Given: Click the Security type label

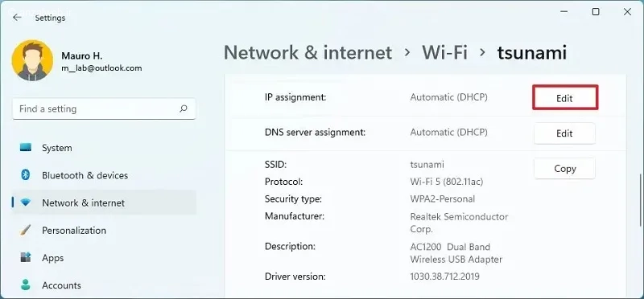Looking at the screenshot, I should [x=293, y=199].
